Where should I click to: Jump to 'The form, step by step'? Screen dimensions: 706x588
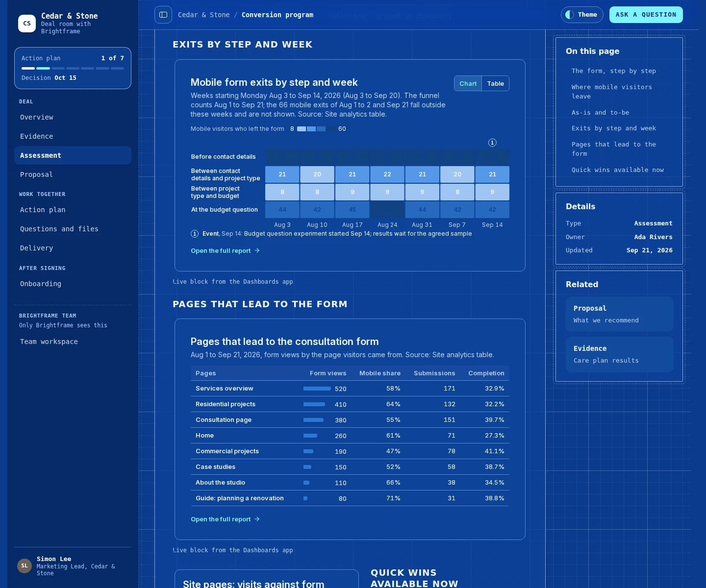coord(613,71)
